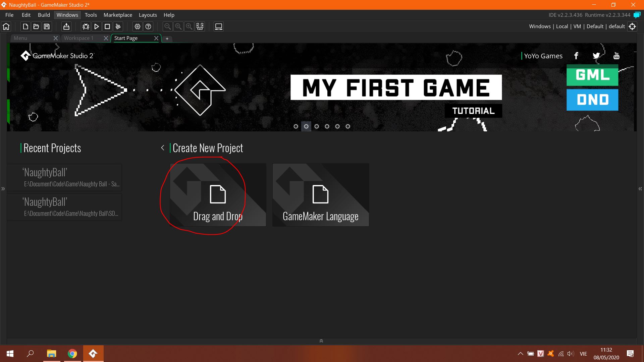Open Game Options with the gear icon

click(137, 26)
